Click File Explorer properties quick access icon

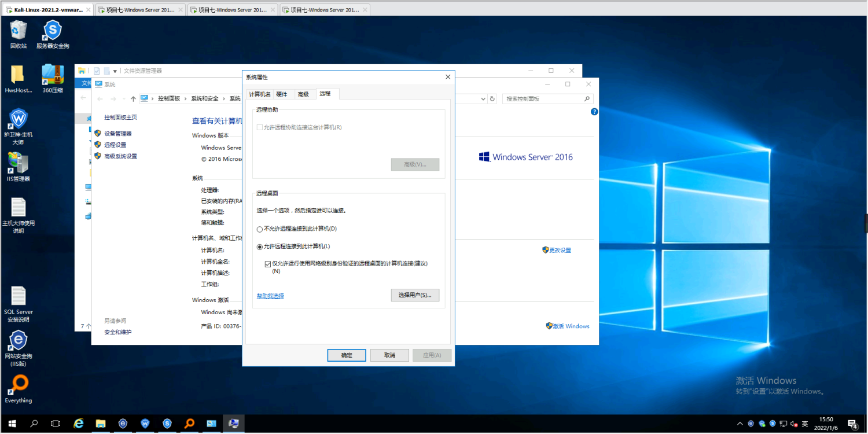[97, 71]
